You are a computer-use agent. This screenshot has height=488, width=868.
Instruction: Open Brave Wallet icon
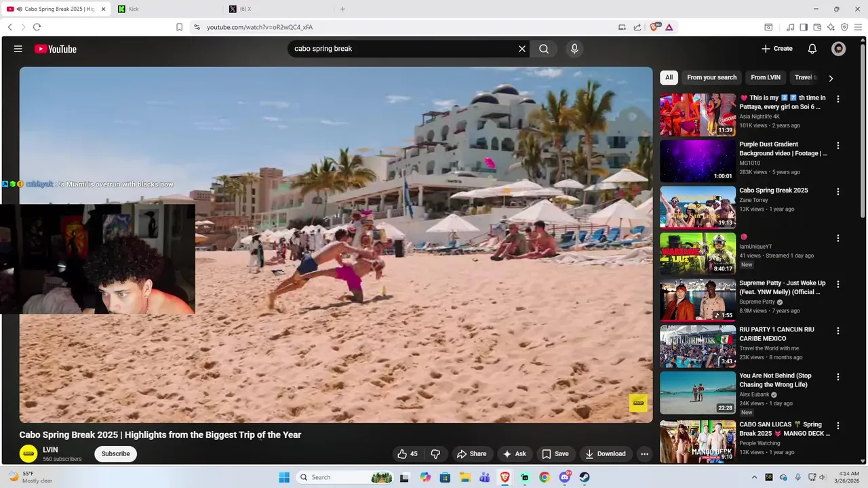[x=817, y=27]
